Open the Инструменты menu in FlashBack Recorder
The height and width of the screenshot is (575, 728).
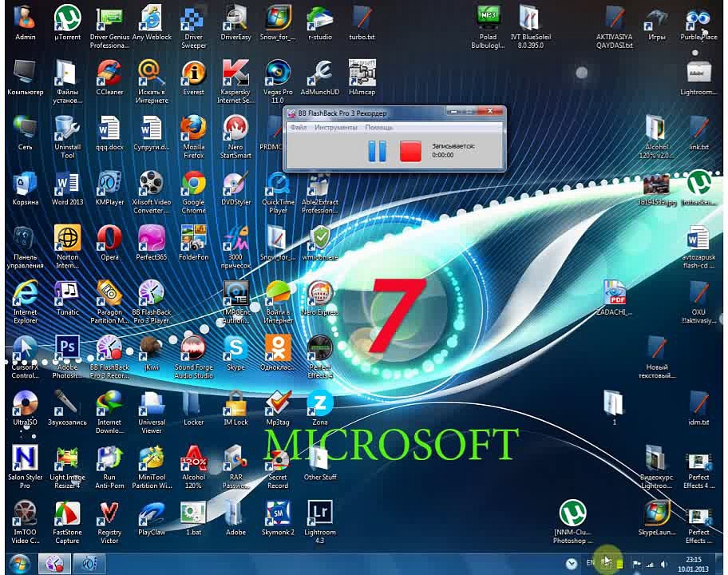[x=336, y=127]
